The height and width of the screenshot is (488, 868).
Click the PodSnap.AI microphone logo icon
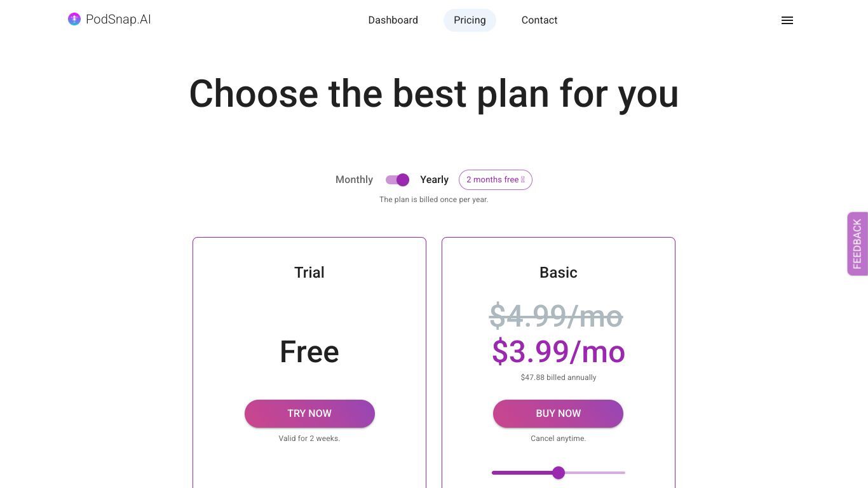point(74,19)
